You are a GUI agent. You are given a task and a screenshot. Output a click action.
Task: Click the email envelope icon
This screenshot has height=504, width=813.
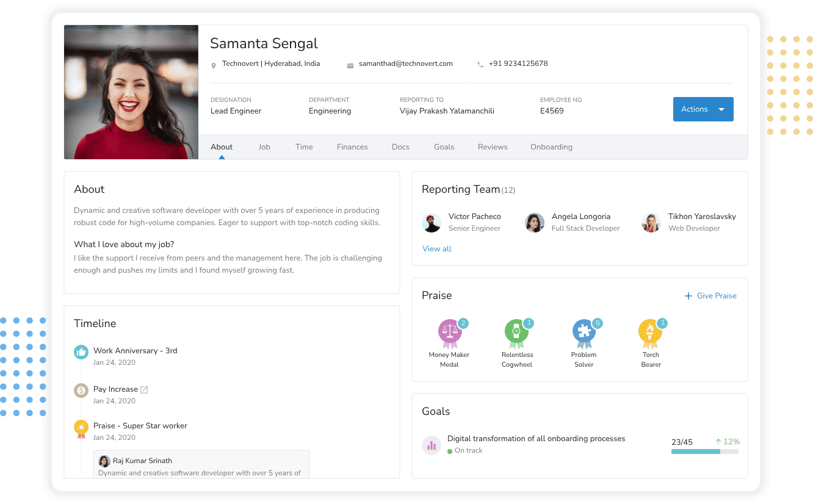[x=350, y=65]
